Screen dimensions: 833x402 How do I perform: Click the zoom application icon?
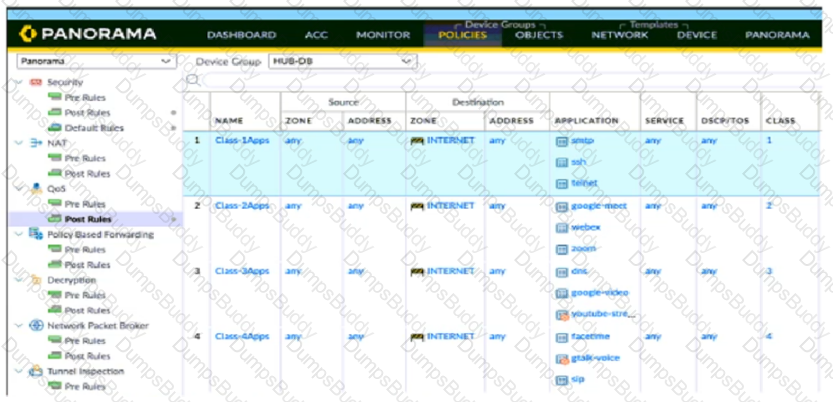tap(562, 250)
